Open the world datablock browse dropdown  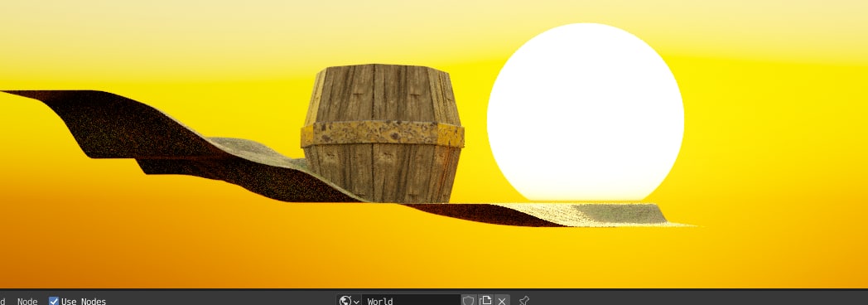350,301
